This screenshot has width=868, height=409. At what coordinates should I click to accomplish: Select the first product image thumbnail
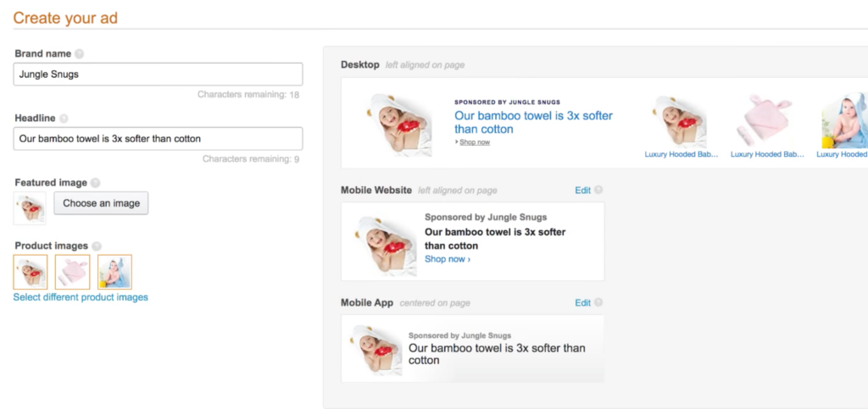(31, 272)
